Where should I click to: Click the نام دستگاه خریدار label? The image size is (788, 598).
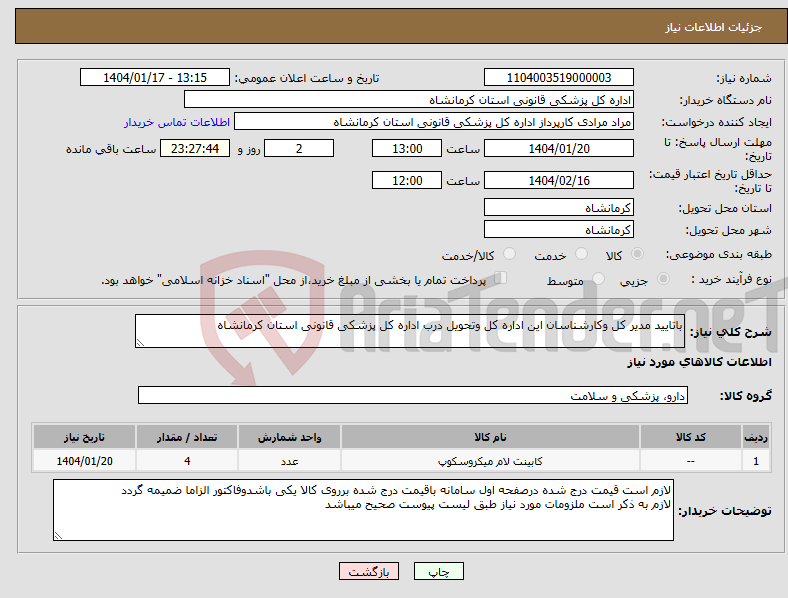(726, 101)
